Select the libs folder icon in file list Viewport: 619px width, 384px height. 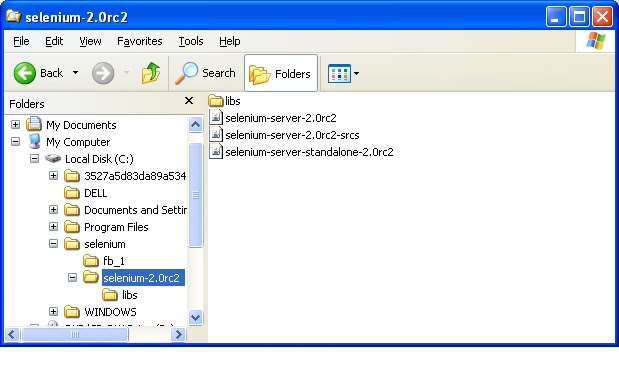click(216, 101)
